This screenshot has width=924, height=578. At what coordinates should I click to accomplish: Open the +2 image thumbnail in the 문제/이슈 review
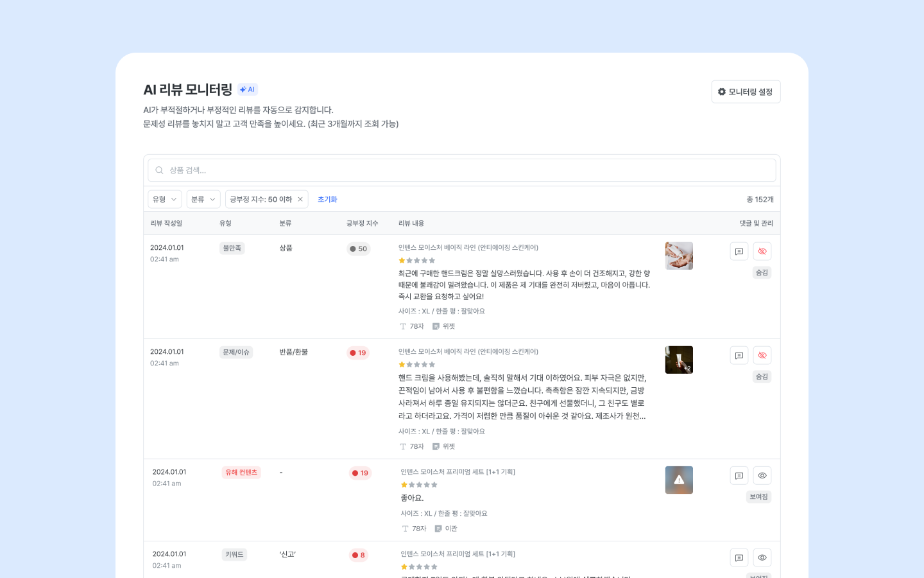679,360
